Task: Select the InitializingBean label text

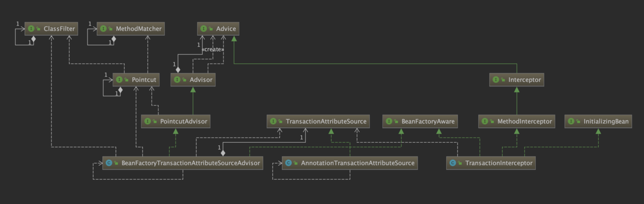Action: click(606, 121)
